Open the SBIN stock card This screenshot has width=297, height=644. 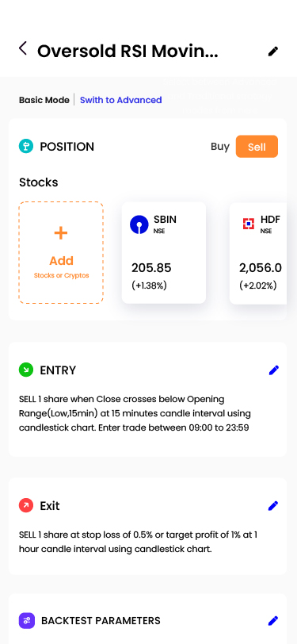coord(164,252)
